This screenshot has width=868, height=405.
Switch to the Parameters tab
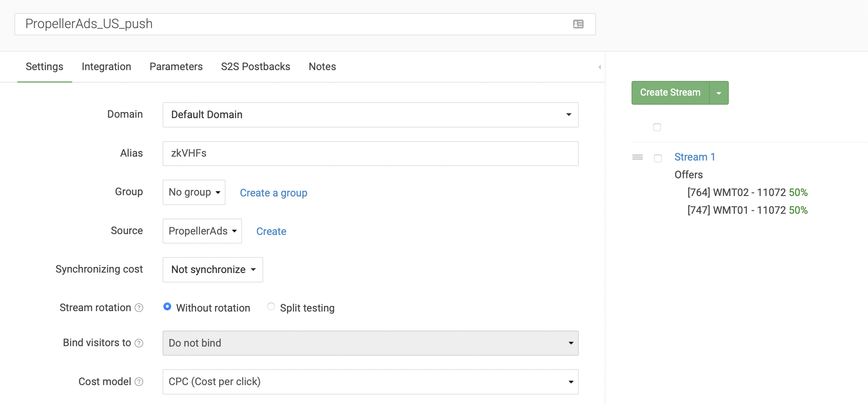176,67
